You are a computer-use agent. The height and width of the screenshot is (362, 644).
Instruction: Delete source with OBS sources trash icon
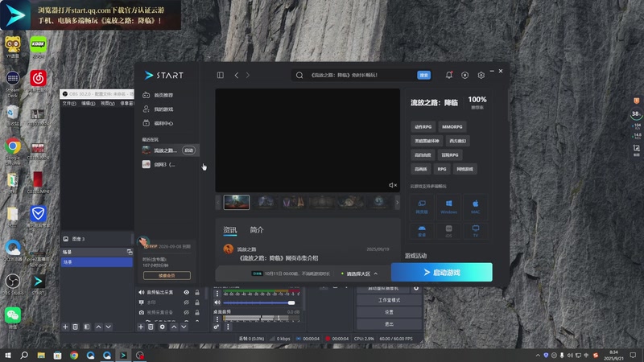[x=151, y=327]
